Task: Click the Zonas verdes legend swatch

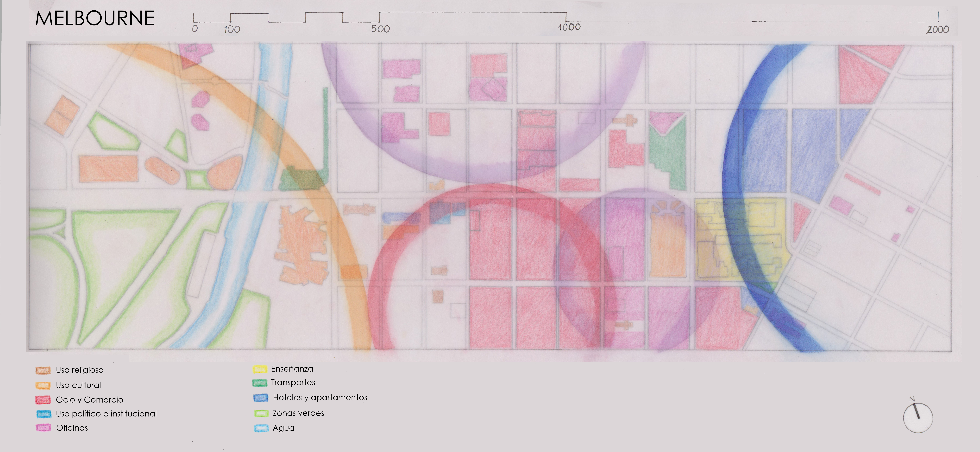Action: (261, 414)
